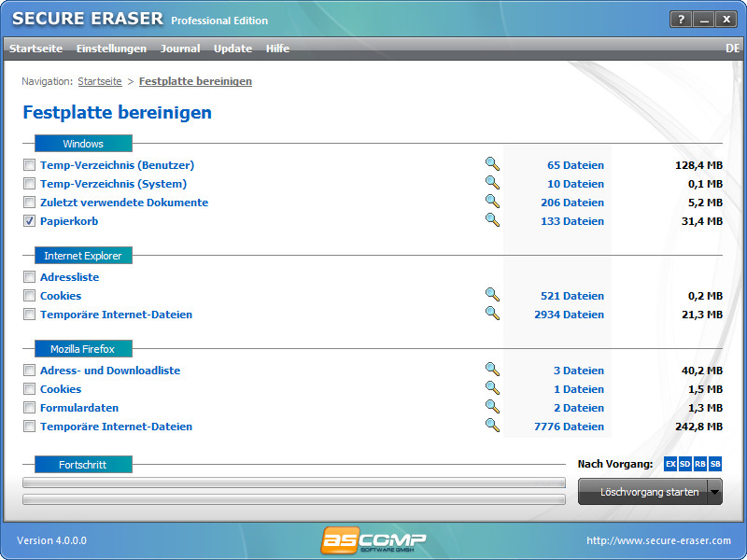Viewport: 747px width, 560px height.
Task: Click Version 4.0.0.0 text
Action: [x=52, y=540]
